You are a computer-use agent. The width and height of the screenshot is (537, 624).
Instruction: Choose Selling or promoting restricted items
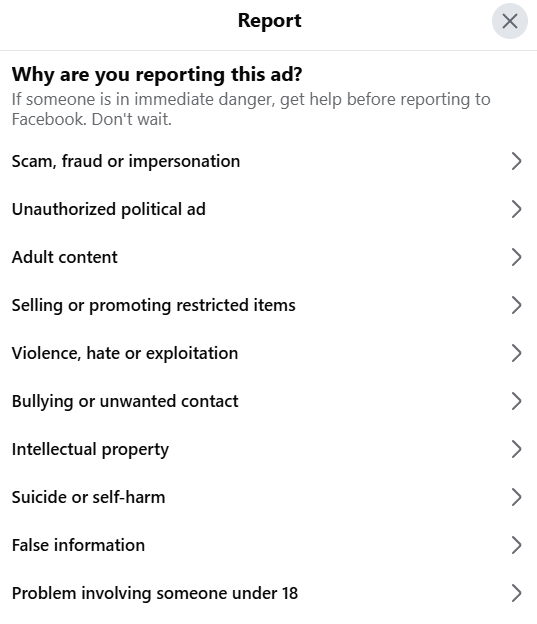(x=268, y=305)
